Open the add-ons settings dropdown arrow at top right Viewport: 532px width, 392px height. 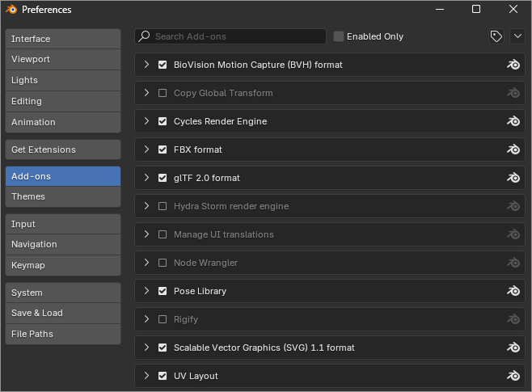(517, 36)
